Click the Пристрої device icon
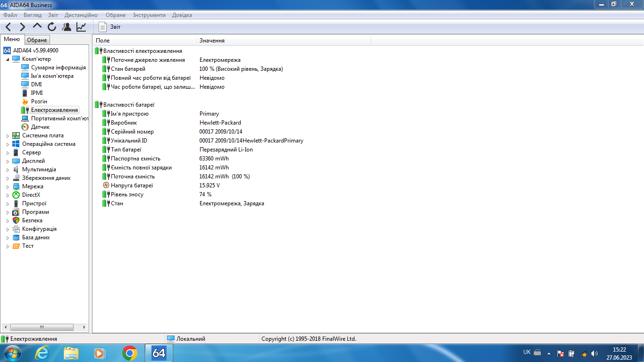The height and width of the screenshot is (362, 644). [x=16, y=203]
